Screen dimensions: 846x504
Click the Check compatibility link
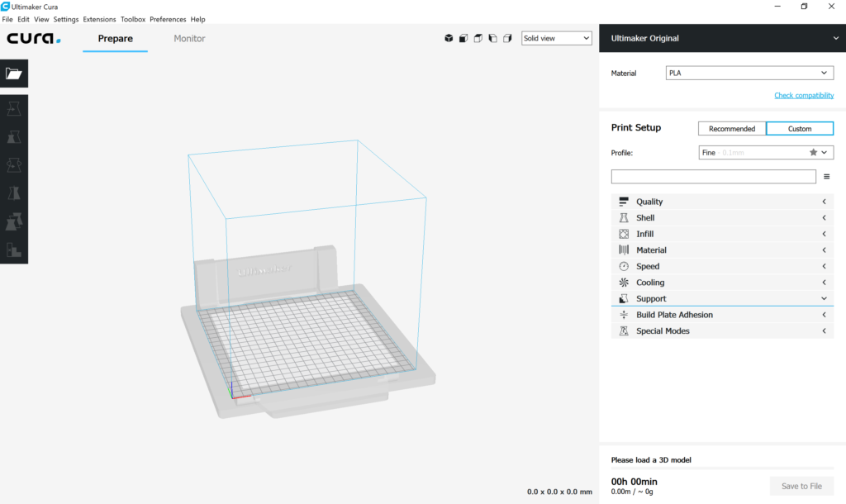click(x=804, y=95)
